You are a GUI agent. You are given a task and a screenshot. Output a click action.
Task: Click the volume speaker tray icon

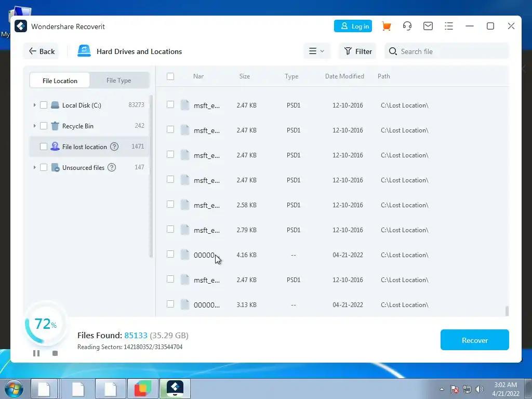click(x=480, y=389)
